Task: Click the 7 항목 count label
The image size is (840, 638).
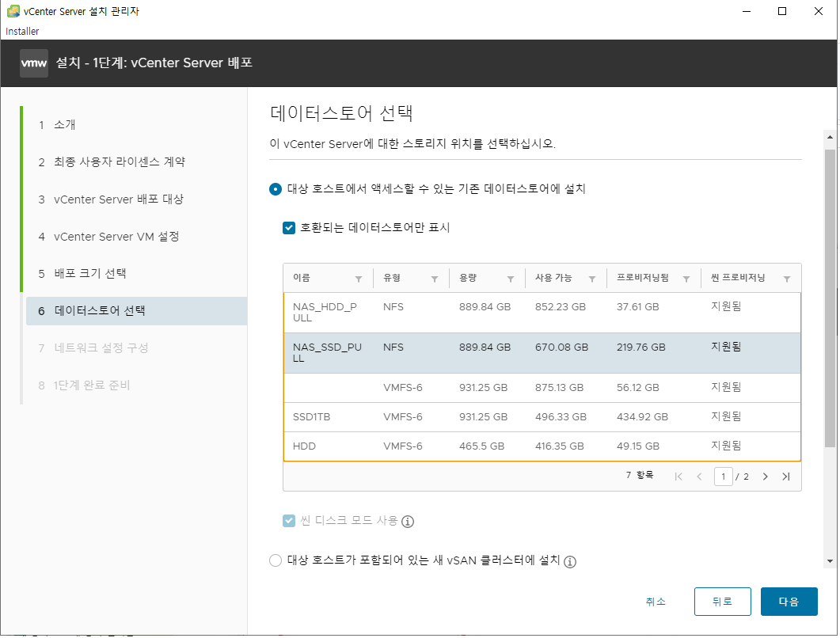Action: pos(640,475)
